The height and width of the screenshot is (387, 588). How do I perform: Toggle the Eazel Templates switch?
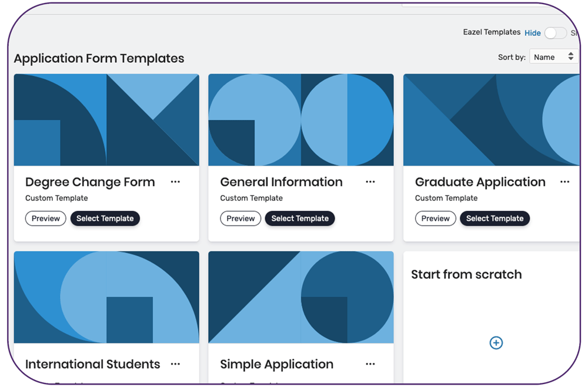pyautogui.click(x=555, y=33)
